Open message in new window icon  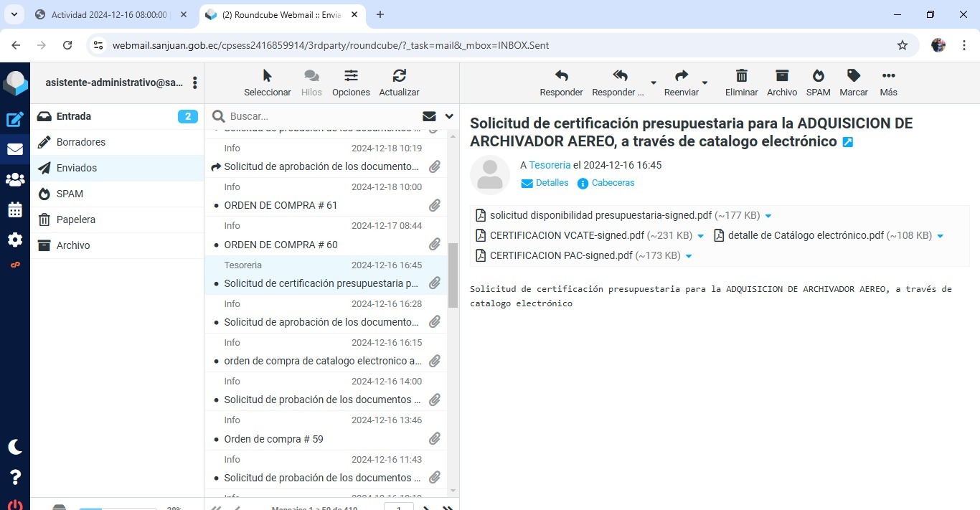[x=848, y=142]
